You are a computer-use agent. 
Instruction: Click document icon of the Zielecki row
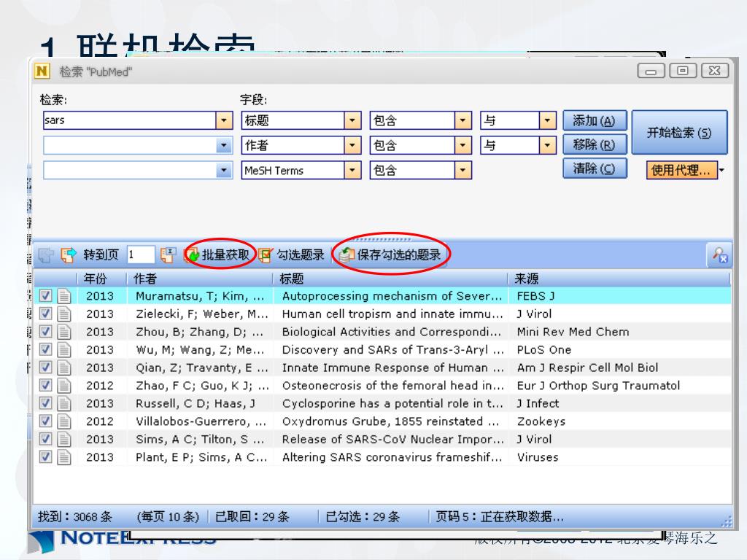point(64,314)
